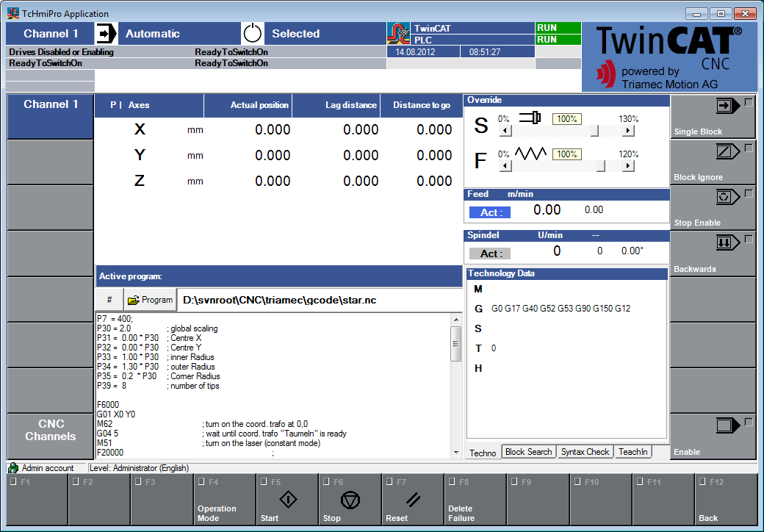Start the program with the F5 Start icon
This screenshot has height=532, width=764.
286,500
